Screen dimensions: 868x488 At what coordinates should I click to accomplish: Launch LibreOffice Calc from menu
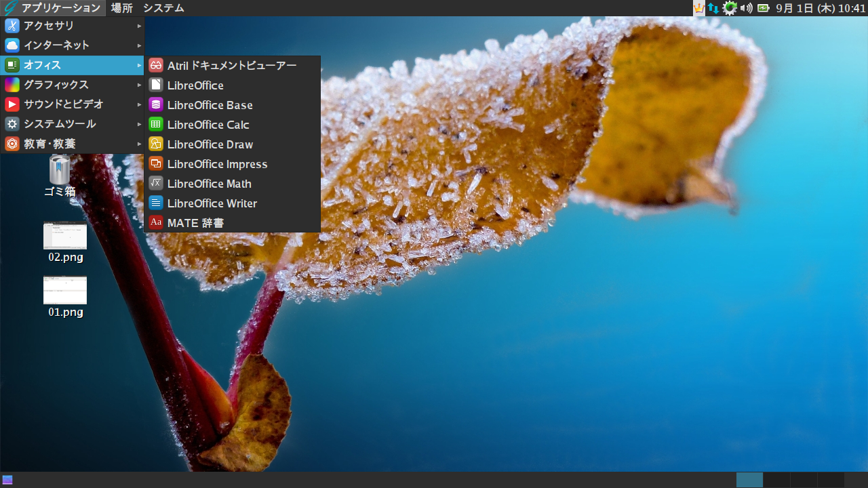[x=232, y=125]
